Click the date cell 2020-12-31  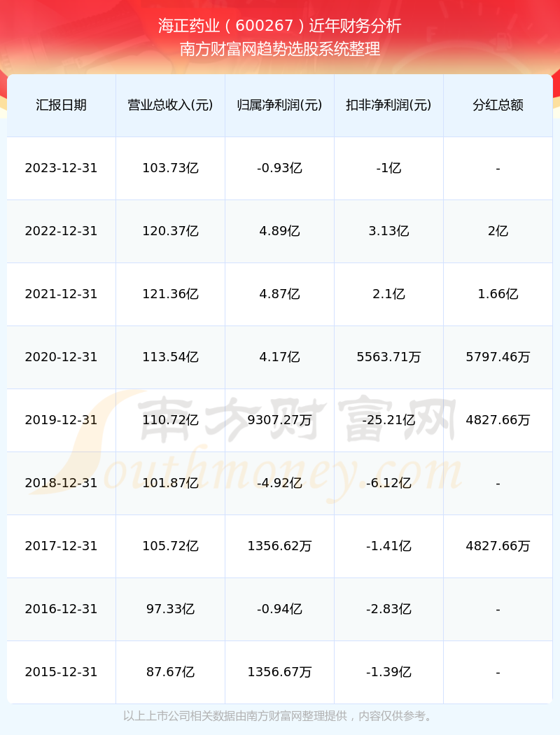click(62, 357)
